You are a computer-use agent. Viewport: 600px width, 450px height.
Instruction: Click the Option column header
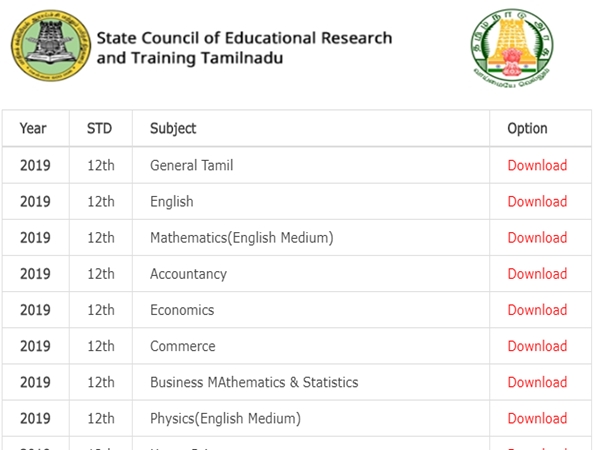527,128
